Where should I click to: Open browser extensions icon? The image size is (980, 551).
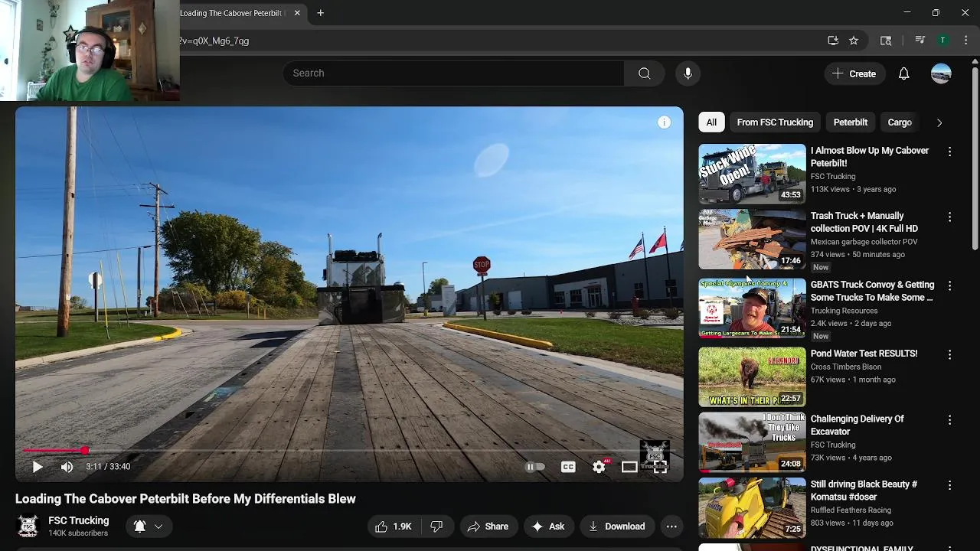[886, 41]
